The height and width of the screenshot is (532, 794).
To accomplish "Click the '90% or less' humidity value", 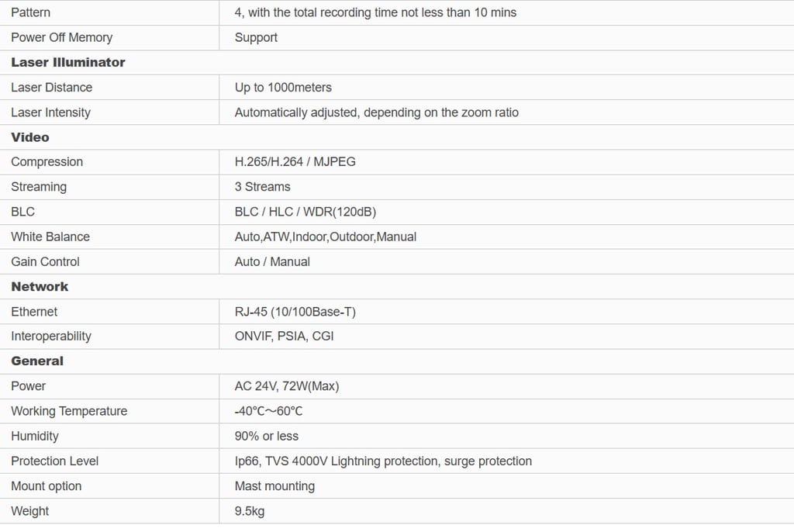I will [266, 436].
